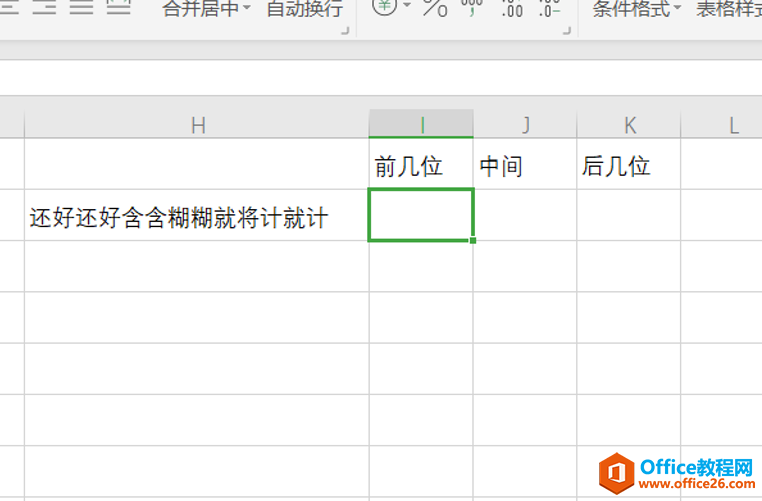Screen dimensions: 762x501
Task: Click the active cell under 前几位
Action: click(421, 215)
